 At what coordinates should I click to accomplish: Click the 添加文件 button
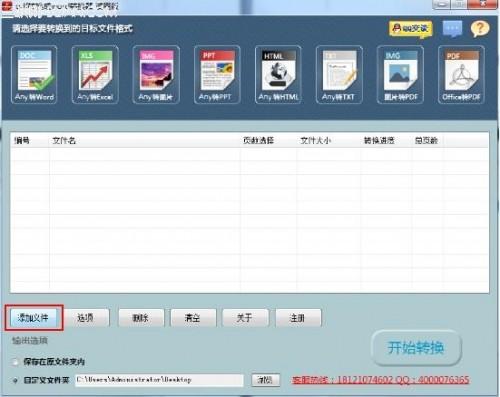[x=34, y=318]
